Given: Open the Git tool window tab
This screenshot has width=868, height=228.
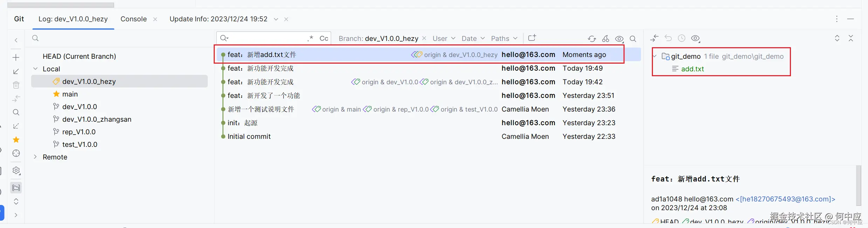Looking at the screenshot, I should pos(19,19).
